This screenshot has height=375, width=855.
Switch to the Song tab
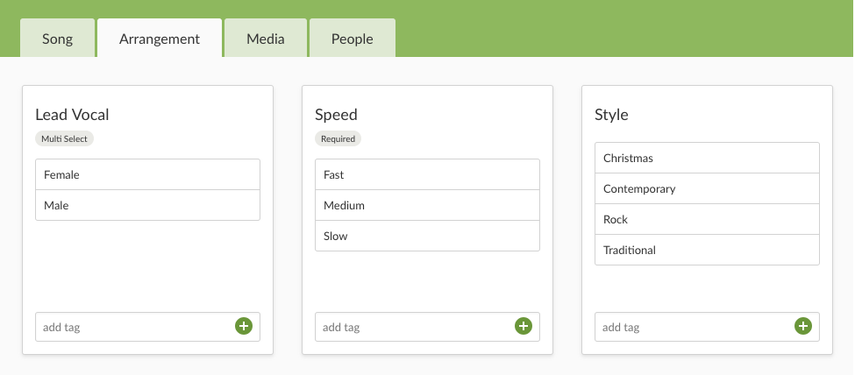pos(57,38)
